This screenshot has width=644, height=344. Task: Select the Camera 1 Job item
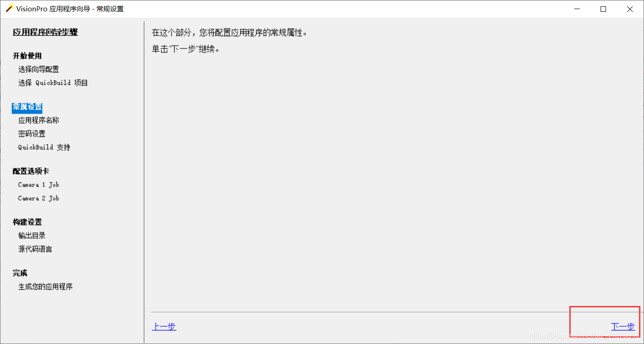tap(38, 185)
